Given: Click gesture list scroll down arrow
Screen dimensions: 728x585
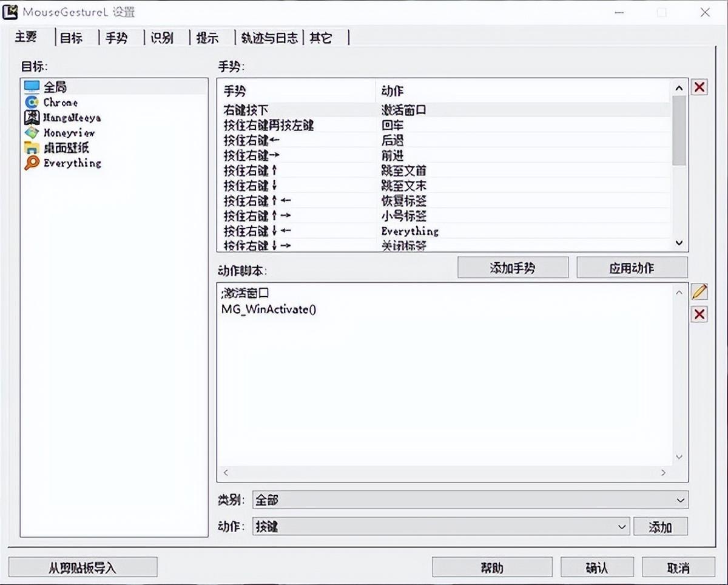Looking at the screenshot, I should pos(679,243).
